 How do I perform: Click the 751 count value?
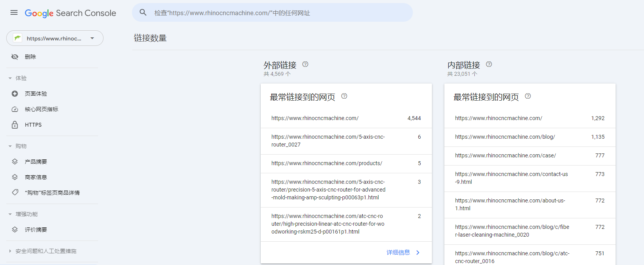(x=600, y=253)
